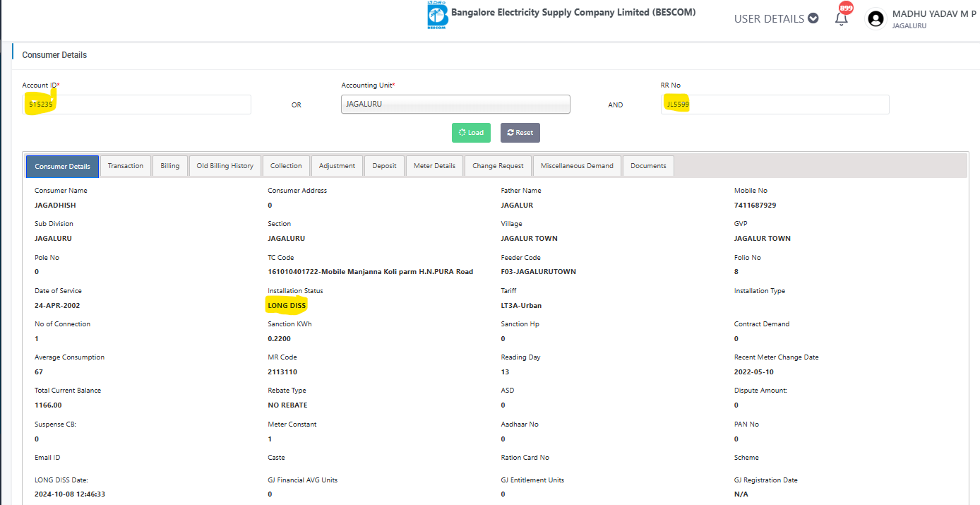The height and width of the screenshot is (505, 980).
Task: Switch to the Transaction tab
Action: (x=126, y=166)
